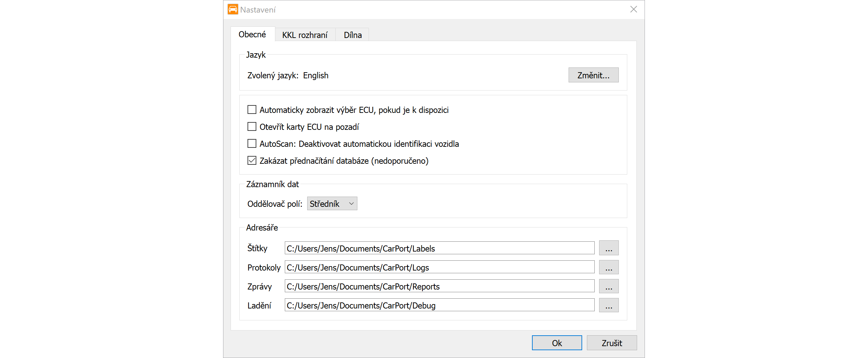Click the CarPort car icon in title bar
868x358 pixels.
233,9
